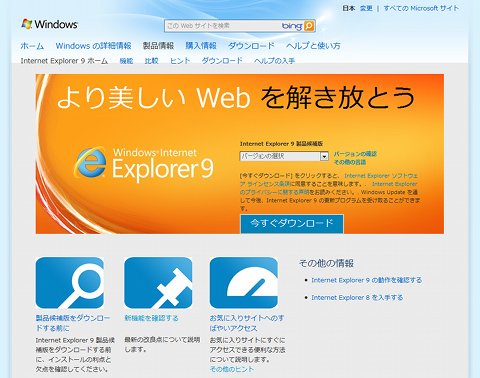Open the Windows の詳細情報 menu item
480x378 pixels.
[93, 46]
